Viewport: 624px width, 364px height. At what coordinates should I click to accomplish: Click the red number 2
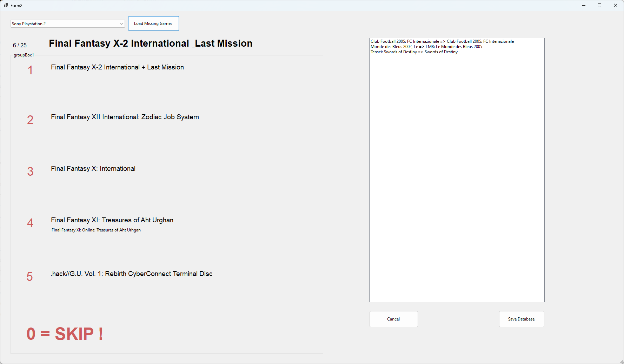(30, 120)
